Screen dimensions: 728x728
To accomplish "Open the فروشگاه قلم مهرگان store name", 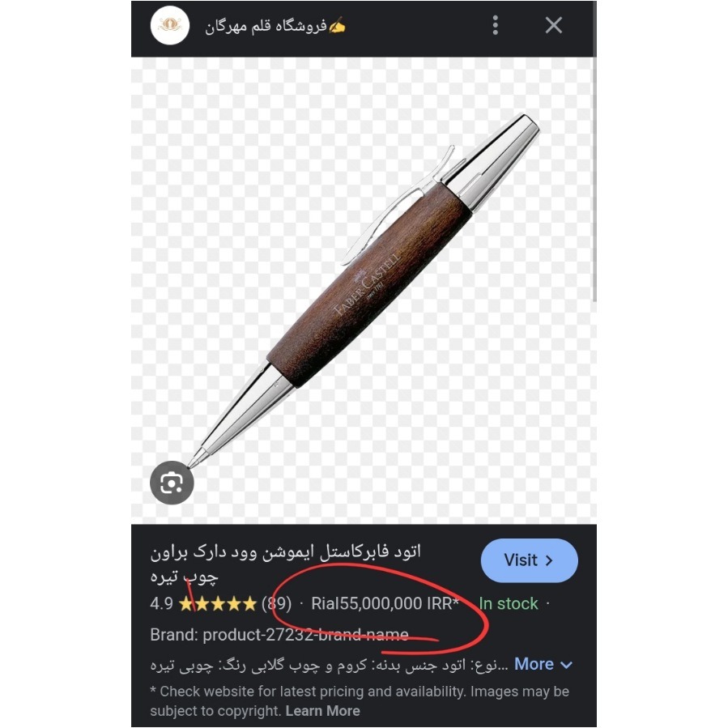I will point(275,26).
